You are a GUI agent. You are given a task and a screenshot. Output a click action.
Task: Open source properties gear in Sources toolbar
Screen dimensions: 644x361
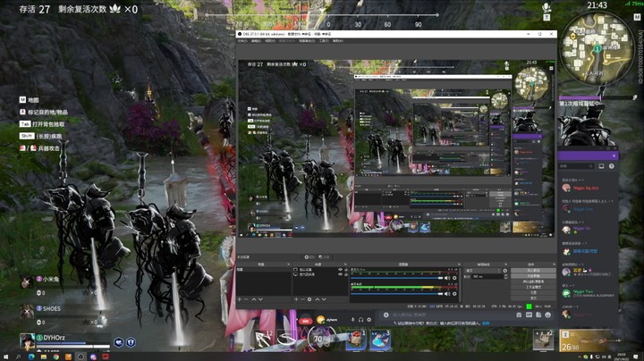click(309, 299)
